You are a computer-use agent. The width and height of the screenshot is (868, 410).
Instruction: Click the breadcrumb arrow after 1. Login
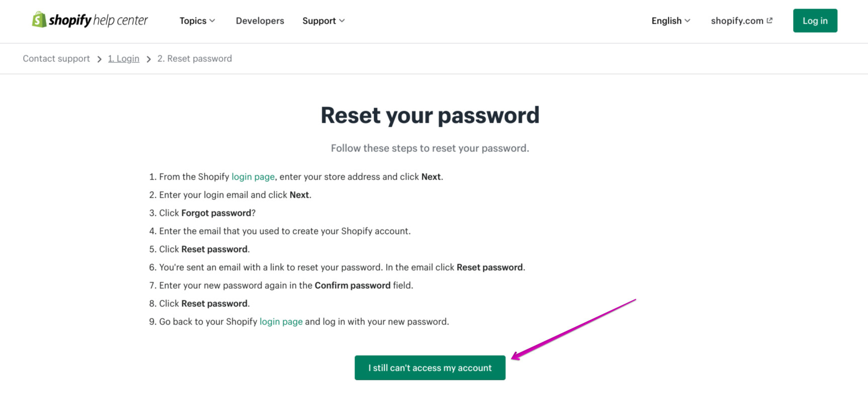click(x=148, y=59)
